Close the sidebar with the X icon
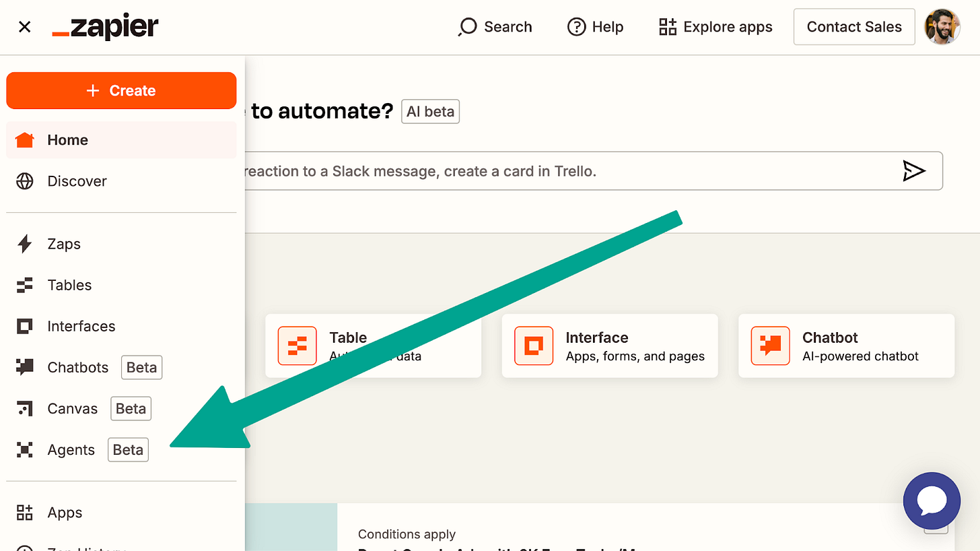Viewport: 980px width, 551px height. click(x=24, y=27)
